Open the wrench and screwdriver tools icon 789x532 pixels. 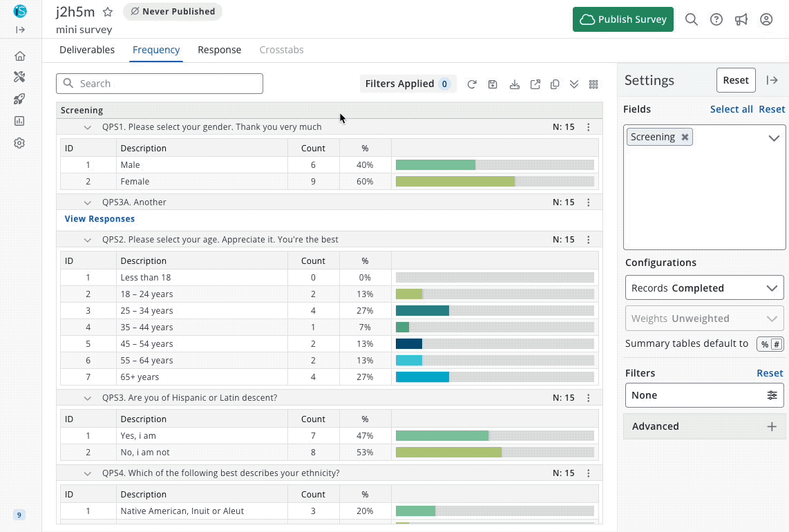pos(19,77)
